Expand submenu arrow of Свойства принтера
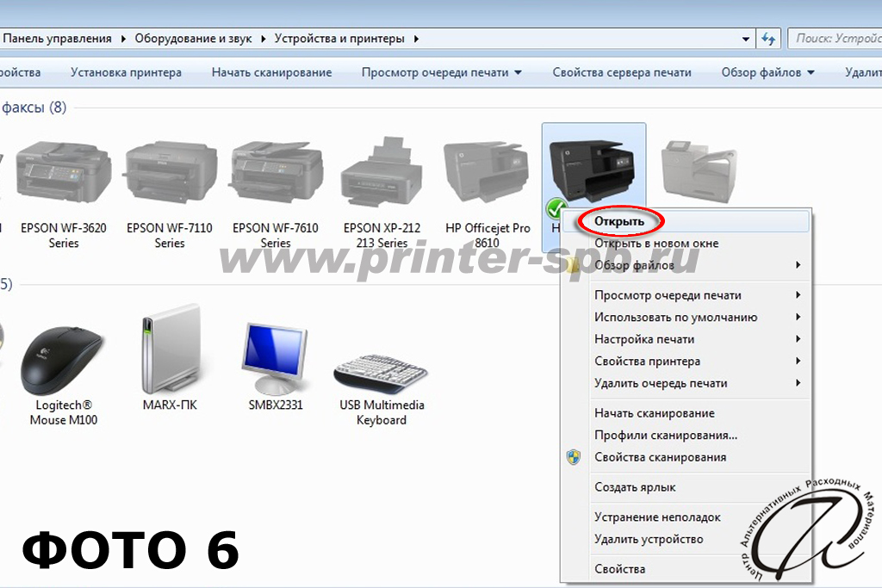 [x=798, y=361]
